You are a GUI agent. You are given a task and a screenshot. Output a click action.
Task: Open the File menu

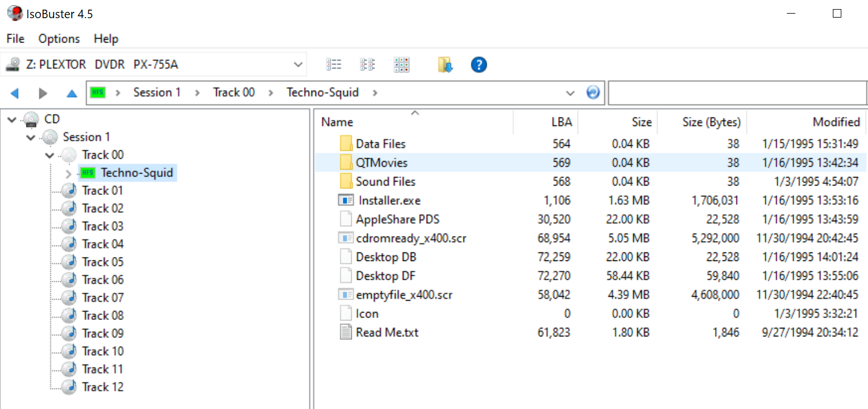pyautogui.click(x=15, y=39)
